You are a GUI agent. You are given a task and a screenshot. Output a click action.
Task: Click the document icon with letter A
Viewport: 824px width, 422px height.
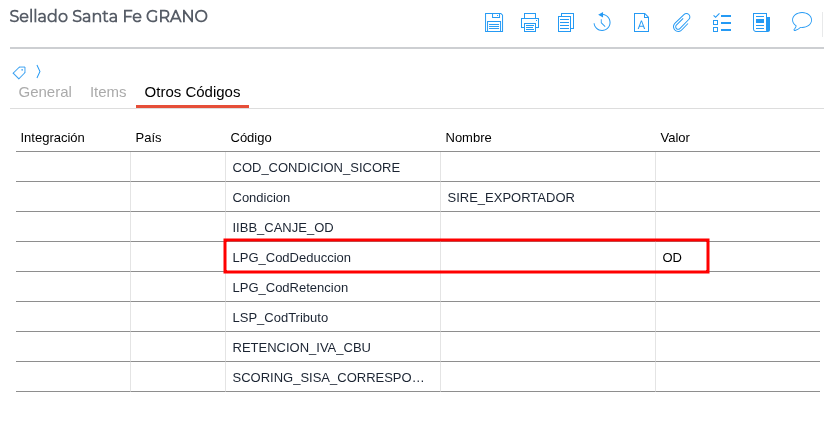[642, 22]
